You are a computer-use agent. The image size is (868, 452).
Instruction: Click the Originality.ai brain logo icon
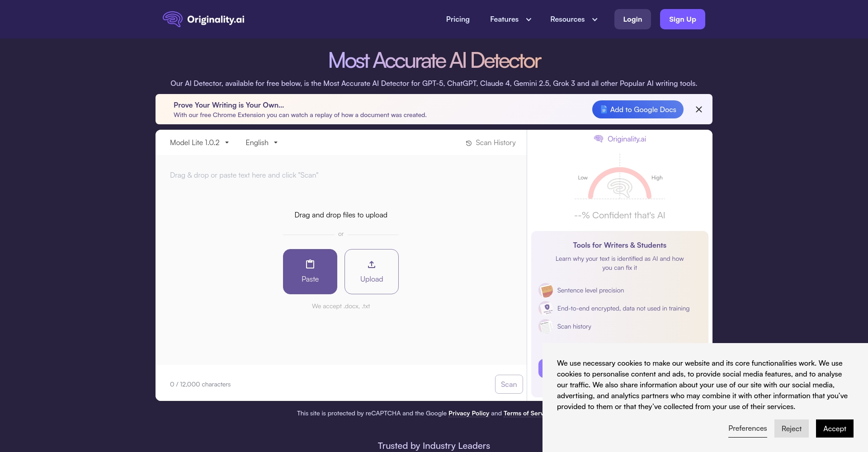click(172, 19)
